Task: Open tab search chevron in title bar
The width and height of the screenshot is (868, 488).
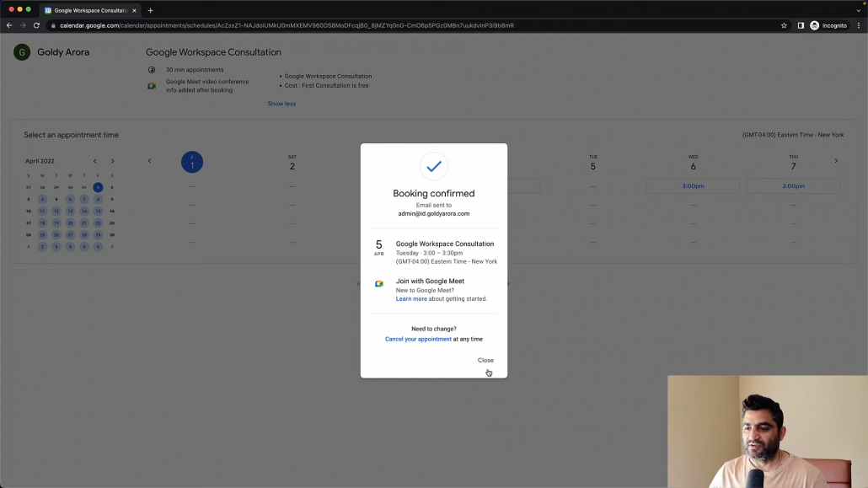Action: point(859,10)
